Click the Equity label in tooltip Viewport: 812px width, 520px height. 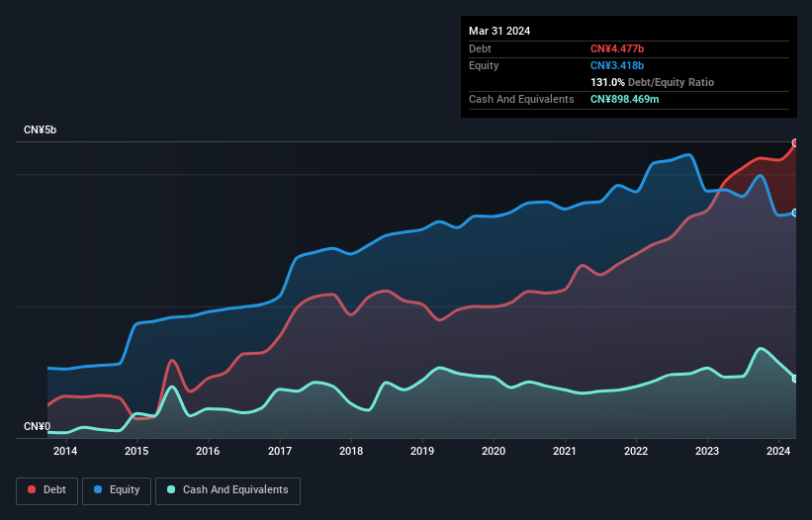pos(484,65)
